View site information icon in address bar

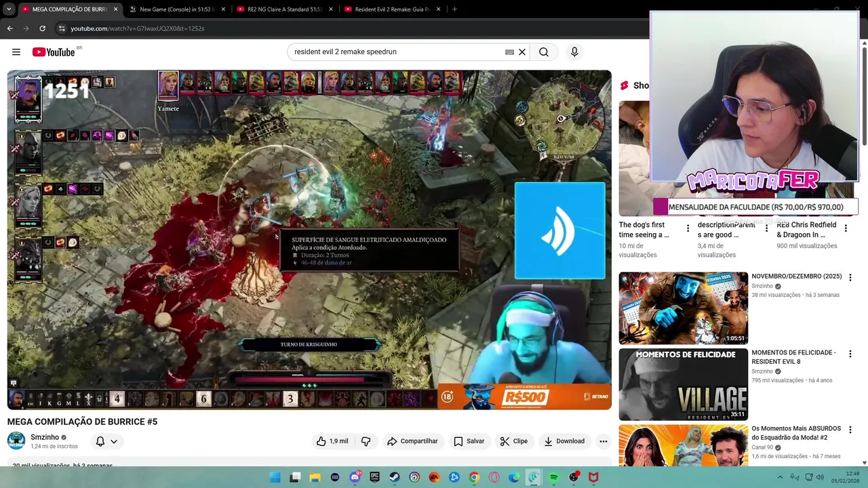pyautogui.click(x=62, y=28)
